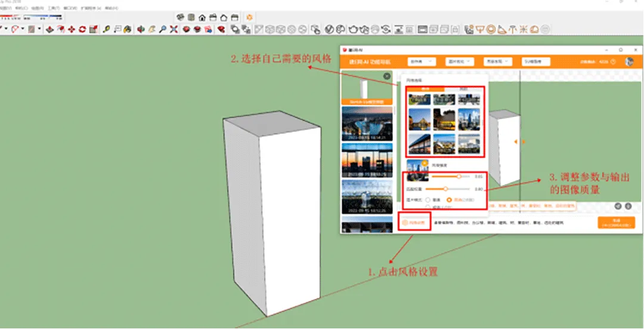Switch to the inactive tab in style panel
Image resolution: width=644 pixels, height=329 pixels.
[x=464, y=89]
